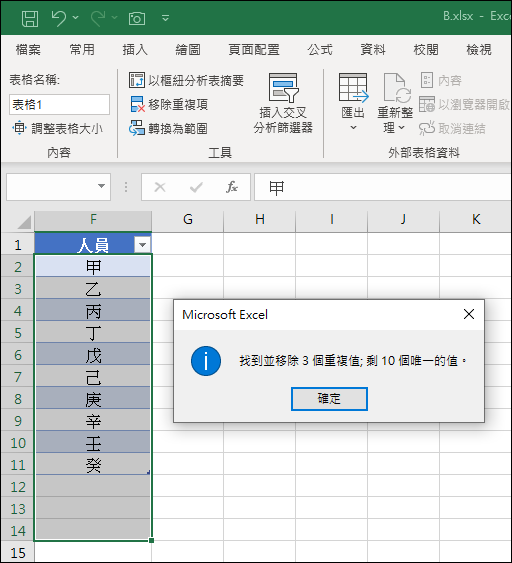
Task: Select cell containing 癸
Action: pyautogui.click(x=93, y=464)
